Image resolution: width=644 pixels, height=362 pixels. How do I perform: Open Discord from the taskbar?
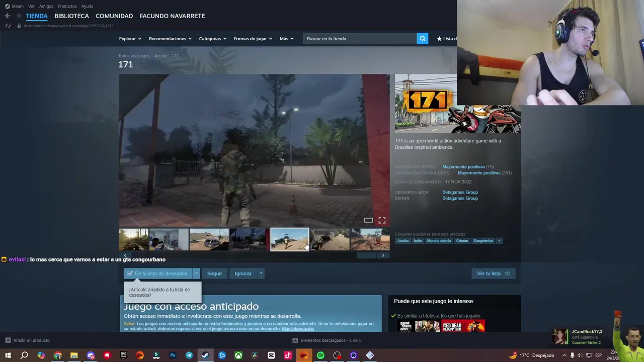click(x=91, y=355)
